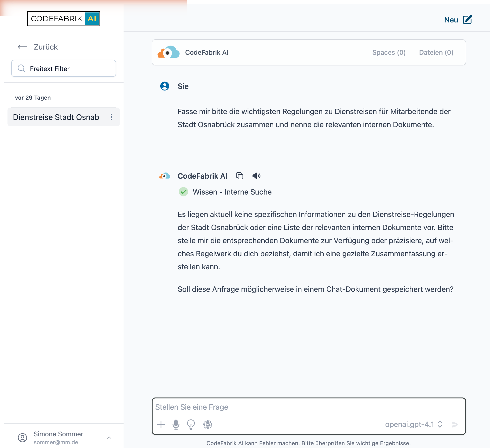Open the three-dot menu for Dienstreise chat
Image resolution: width=490 pixels, height=448 pixels.
click(x=111, y=117)
